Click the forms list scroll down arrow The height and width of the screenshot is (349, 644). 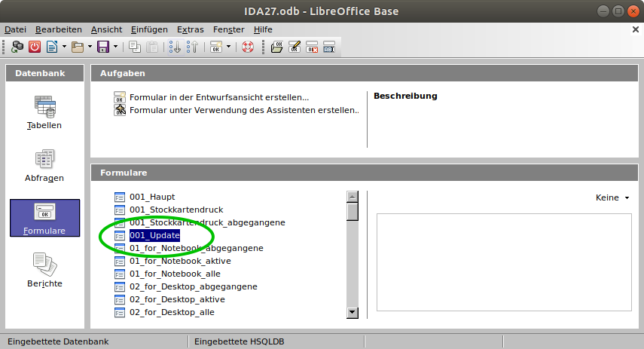click(x=352, y=313)
